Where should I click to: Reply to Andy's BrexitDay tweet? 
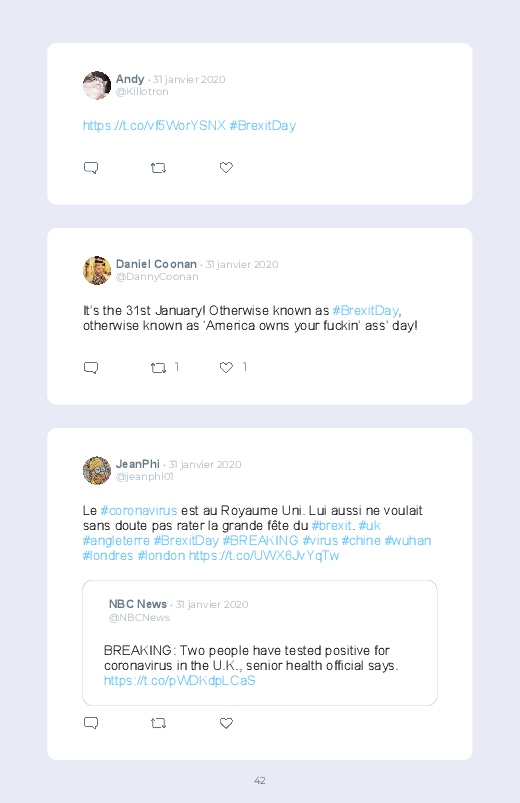coord(91,167)
